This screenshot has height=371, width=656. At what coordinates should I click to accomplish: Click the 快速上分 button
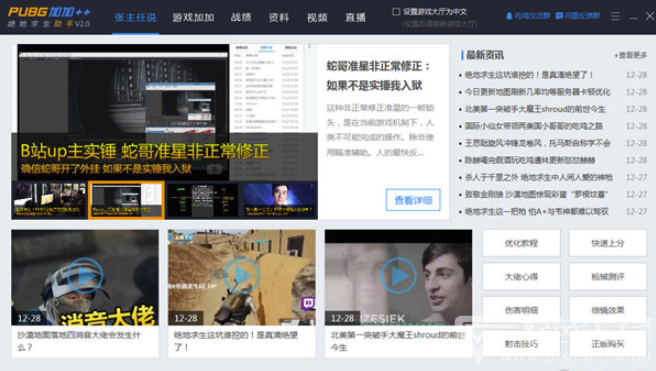point(607,243)
